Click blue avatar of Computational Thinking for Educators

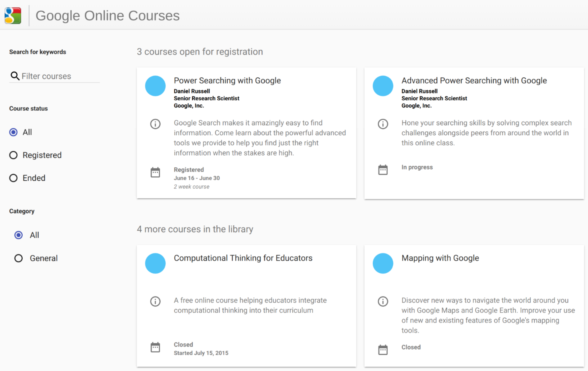click(155, 263)
